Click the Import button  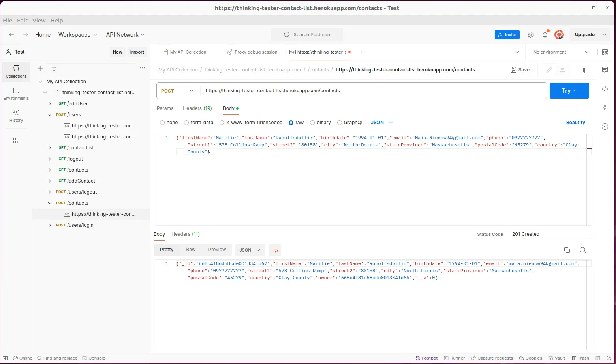[x=137, y=52]
